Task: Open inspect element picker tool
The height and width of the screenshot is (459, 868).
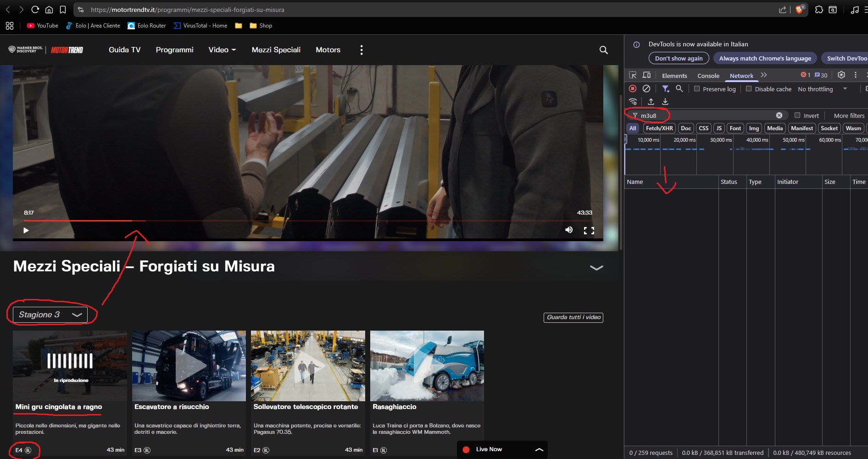Action: click(x=633, y=75)
